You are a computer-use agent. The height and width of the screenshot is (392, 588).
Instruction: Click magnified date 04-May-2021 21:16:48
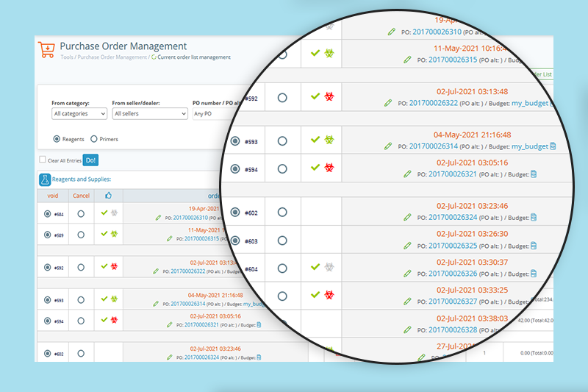(x=472, y=135)
